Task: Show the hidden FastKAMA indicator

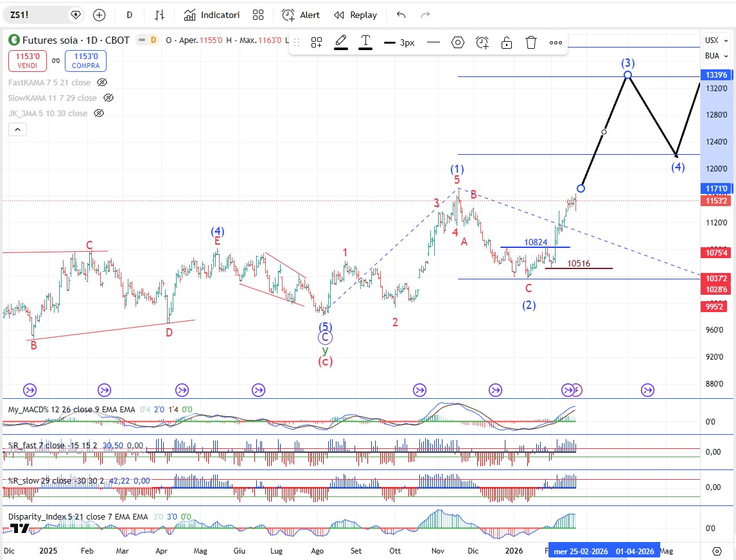Action: [x=102, y=82]
